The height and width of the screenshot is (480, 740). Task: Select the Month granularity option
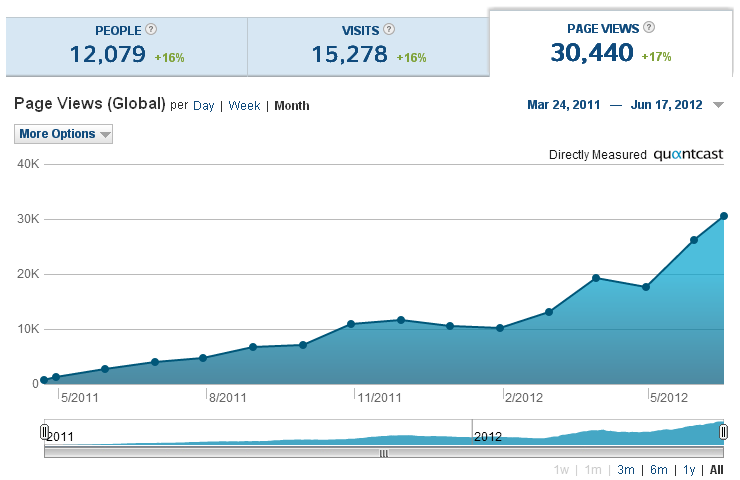pos(292,106)
